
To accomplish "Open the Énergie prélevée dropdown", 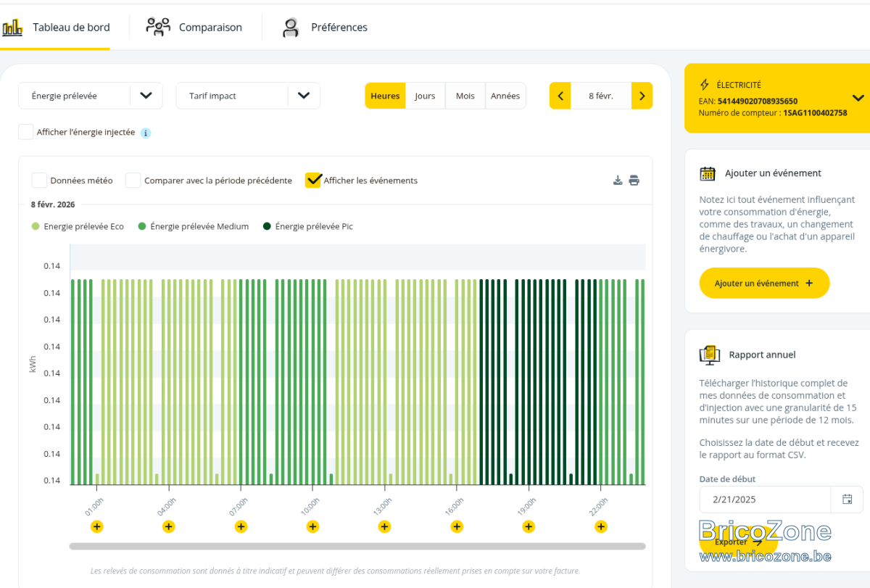I will pyautogui.click(x=91, y=96).
